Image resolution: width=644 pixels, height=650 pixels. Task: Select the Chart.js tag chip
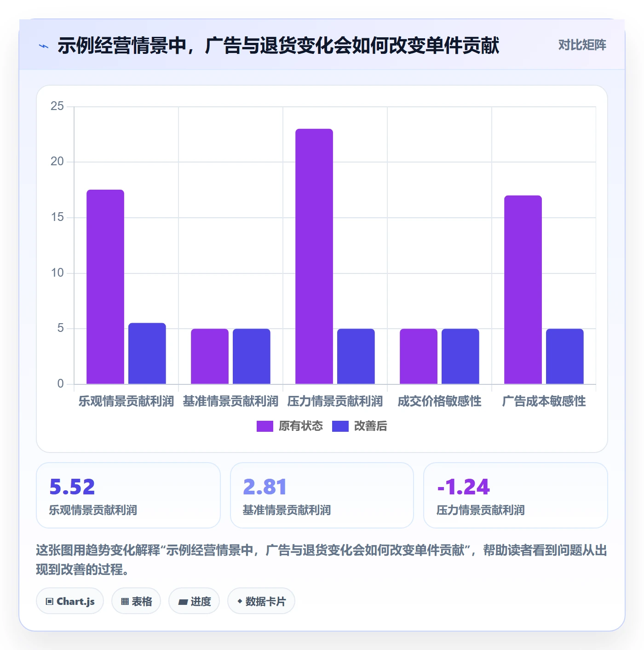[x=70, y=601]
